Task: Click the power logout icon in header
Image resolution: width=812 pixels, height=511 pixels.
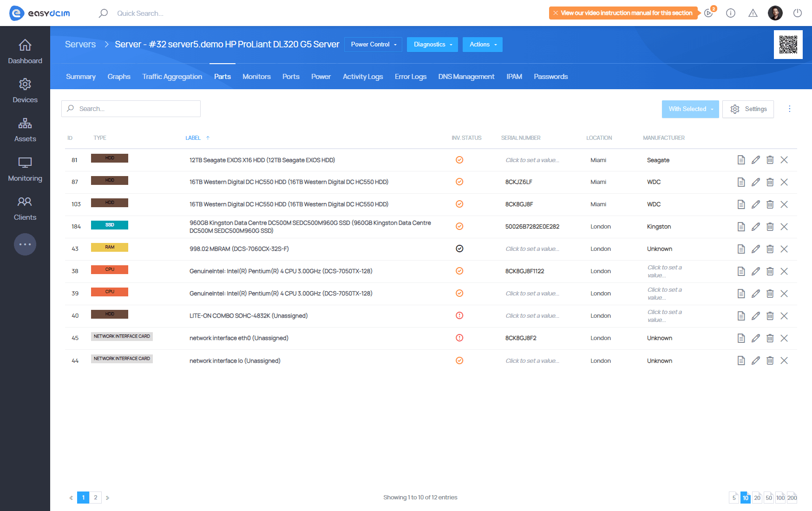Action: point(798,13)
